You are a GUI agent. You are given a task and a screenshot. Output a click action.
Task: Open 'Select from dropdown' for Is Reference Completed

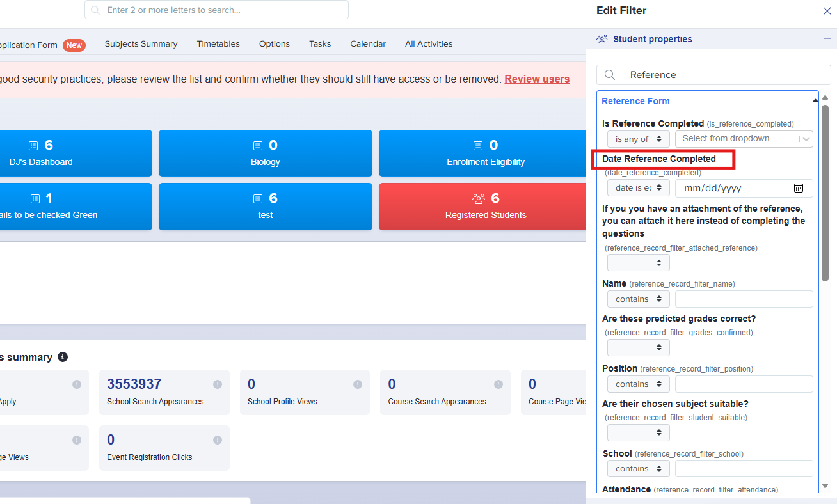[x=744, y=139]
